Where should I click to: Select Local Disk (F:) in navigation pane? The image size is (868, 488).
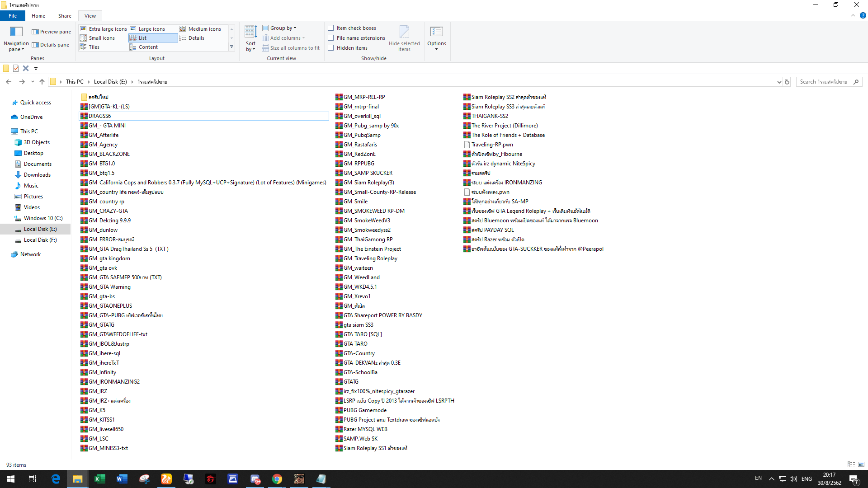40,240
